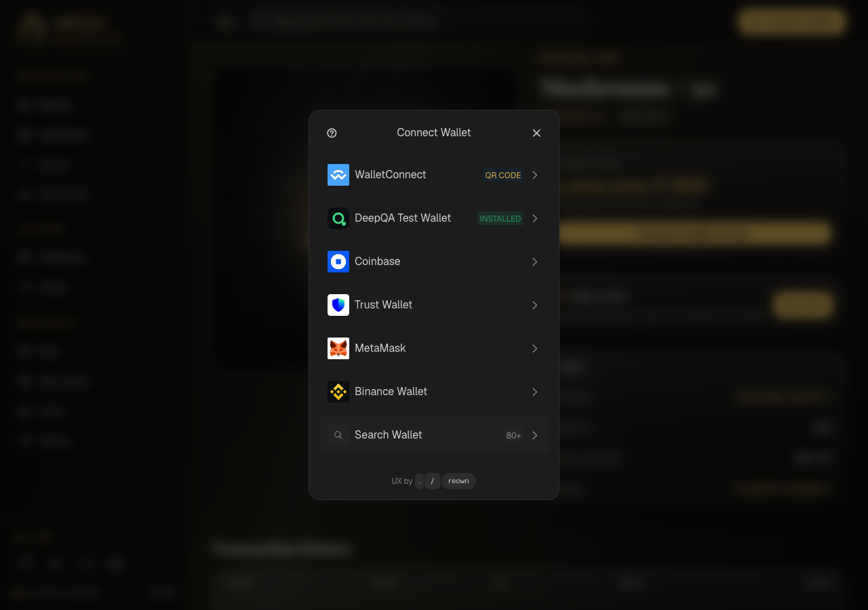Click the INSTALLED tag
The width and height of the screenshot is (868, 610).
[500, 218]
